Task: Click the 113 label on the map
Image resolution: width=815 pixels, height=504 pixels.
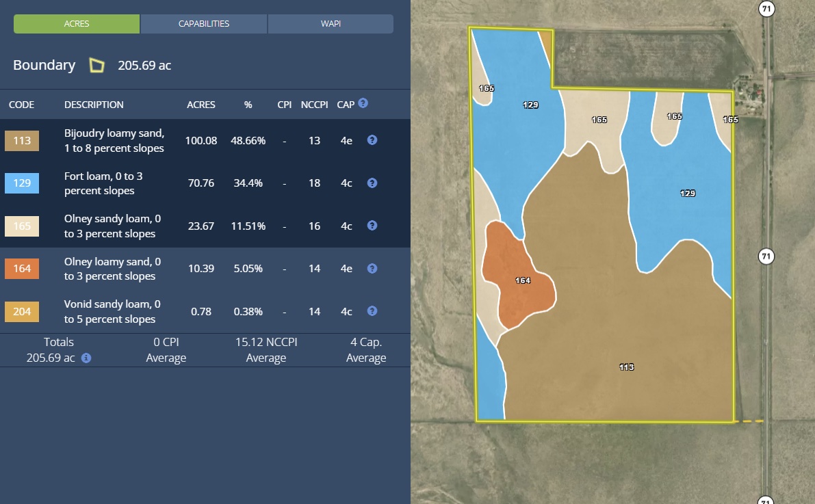Action: (x=626, y=367)
